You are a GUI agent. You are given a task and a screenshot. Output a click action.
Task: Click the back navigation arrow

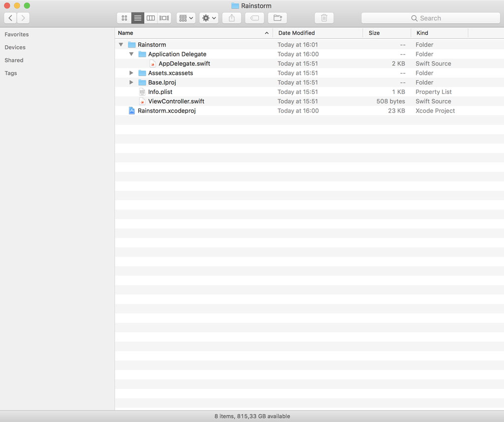tap(10, 18)
